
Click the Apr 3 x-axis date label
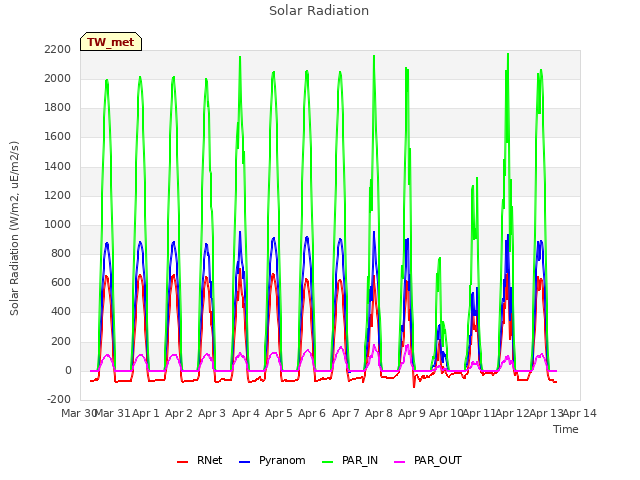(x=212, y=413)
